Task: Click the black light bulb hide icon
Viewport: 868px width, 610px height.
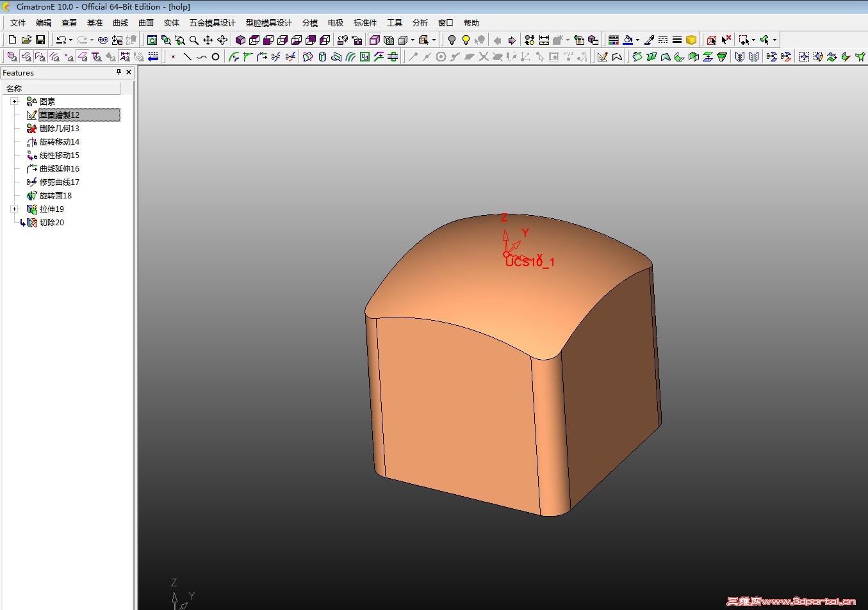Action: click(x=452, y=40)
